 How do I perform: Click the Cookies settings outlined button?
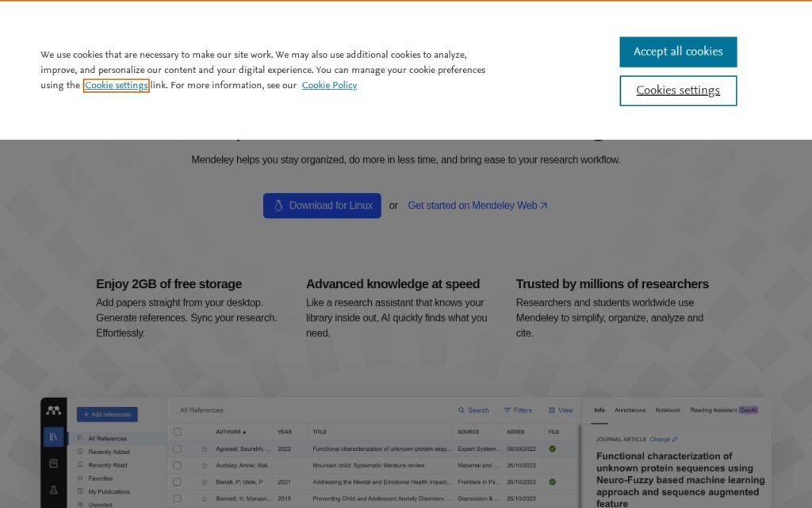click(678, 90)
